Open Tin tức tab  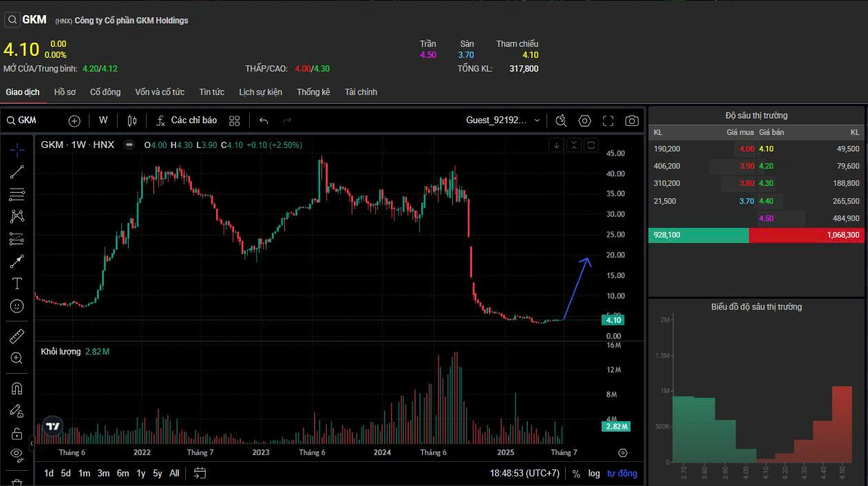[x=212, y=92]
